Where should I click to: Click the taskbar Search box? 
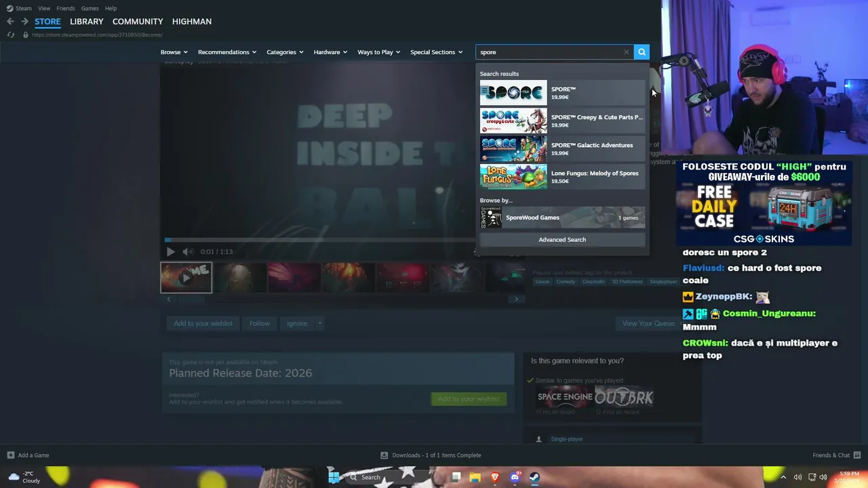point(391,477)
